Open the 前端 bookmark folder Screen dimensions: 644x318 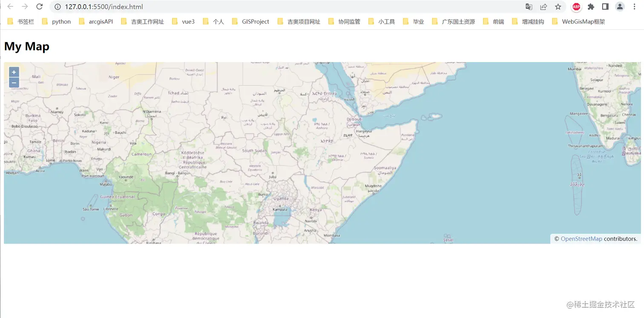(x=493, y=22)
